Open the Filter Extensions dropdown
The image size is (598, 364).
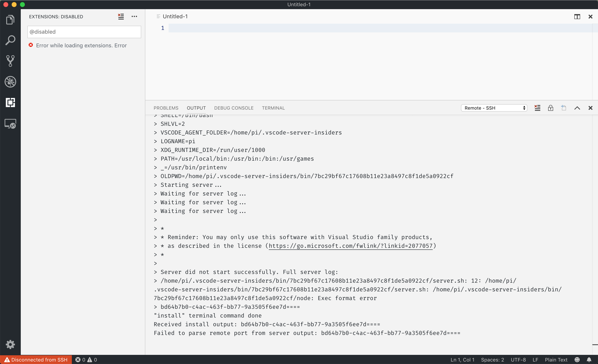click(x=121, y=16)
